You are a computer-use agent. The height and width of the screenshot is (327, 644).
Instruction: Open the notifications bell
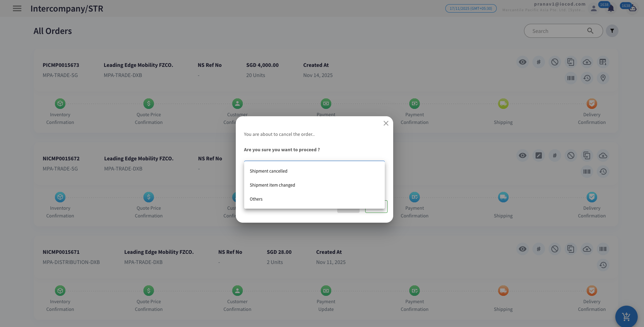[611, 8]
